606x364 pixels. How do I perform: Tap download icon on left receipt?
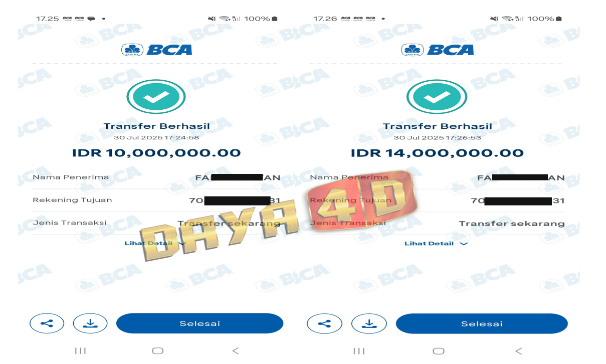(x=90, y=323)
